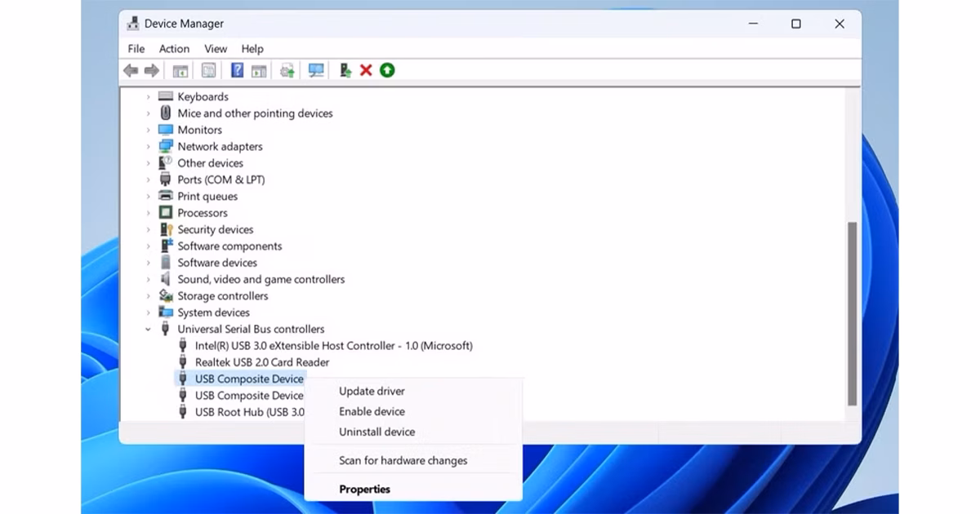Choose Enable device in the context menu
This screenshot has width=980, height=514.
(x=413, y=412)
